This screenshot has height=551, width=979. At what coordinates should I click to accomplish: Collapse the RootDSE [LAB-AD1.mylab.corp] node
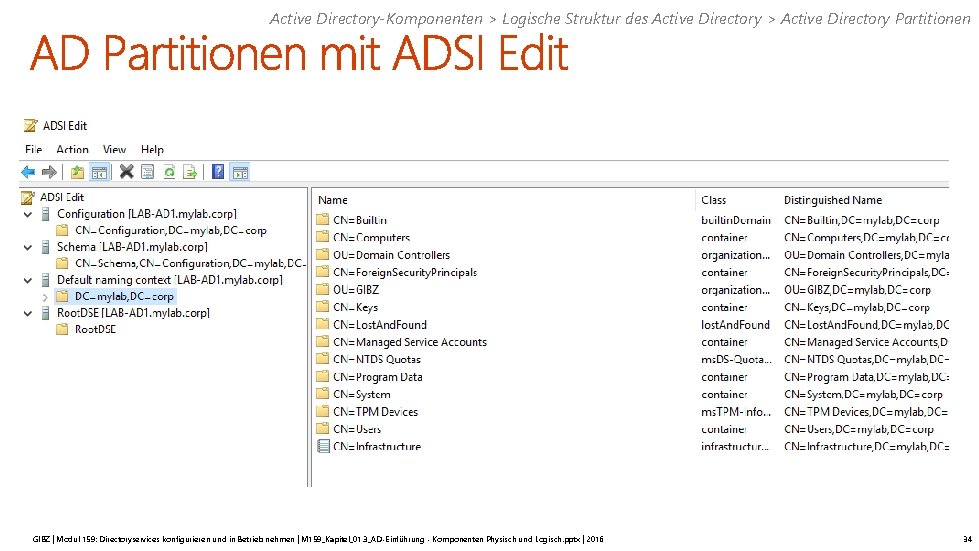[x=27, y=314]
